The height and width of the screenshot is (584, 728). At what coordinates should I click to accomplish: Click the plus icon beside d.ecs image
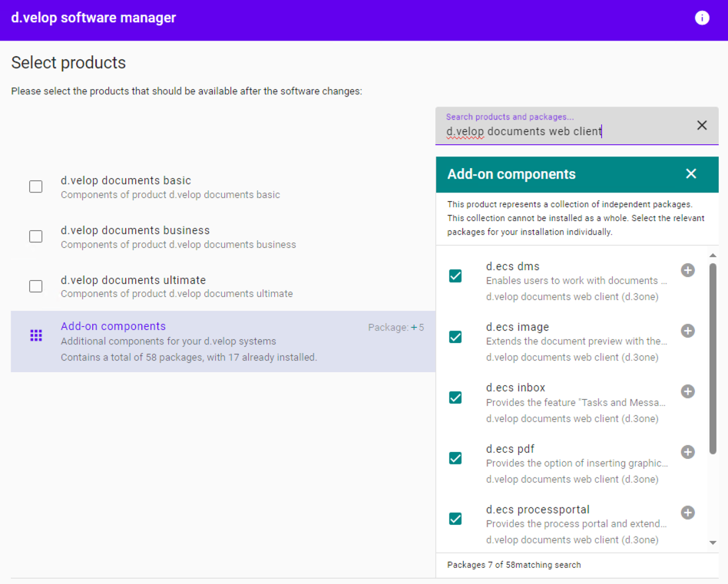click(x=687, y=331)
